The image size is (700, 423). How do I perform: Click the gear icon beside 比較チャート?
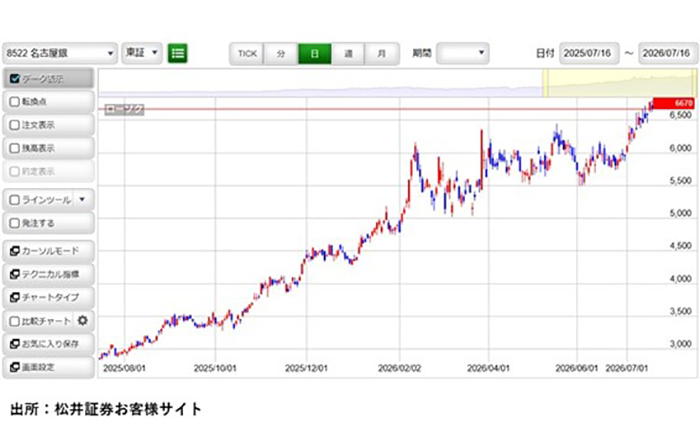(x=83, y=320)
